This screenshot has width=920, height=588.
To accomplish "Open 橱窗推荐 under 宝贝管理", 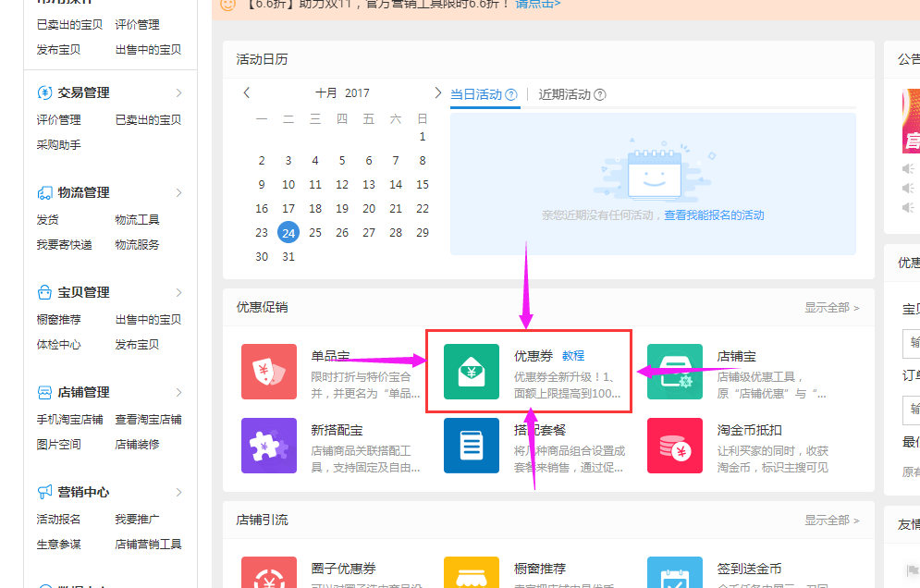I will 58,319.
